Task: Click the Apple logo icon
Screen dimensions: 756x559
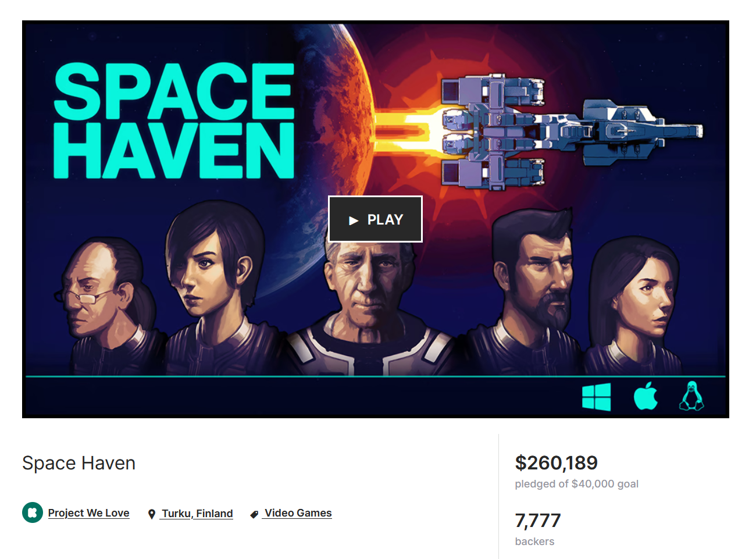Action: (x=646, y=396)
